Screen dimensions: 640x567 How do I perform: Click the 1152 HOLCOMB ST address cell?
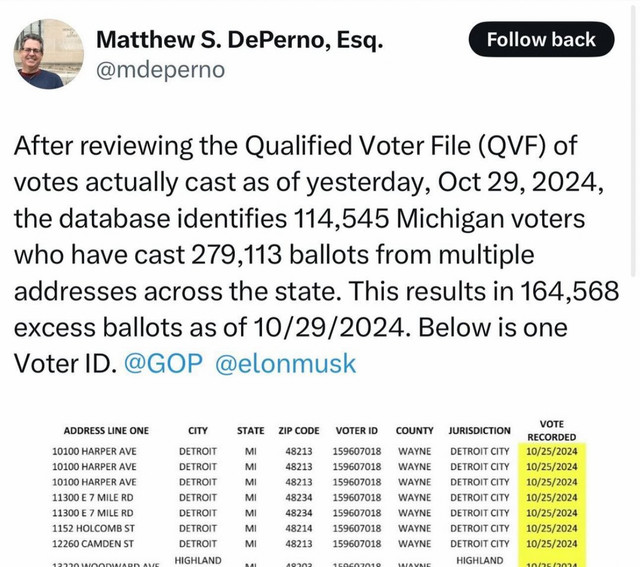click(93, 528)
